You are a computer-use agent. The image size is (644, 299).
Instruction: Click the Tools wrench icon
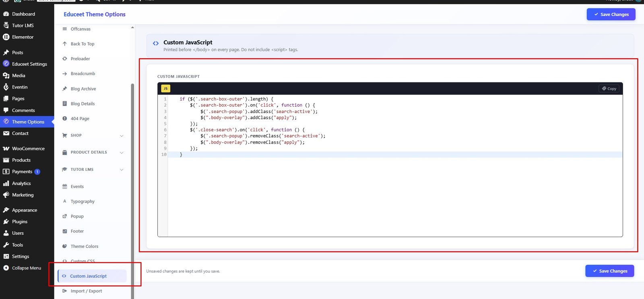coord(6,245)
